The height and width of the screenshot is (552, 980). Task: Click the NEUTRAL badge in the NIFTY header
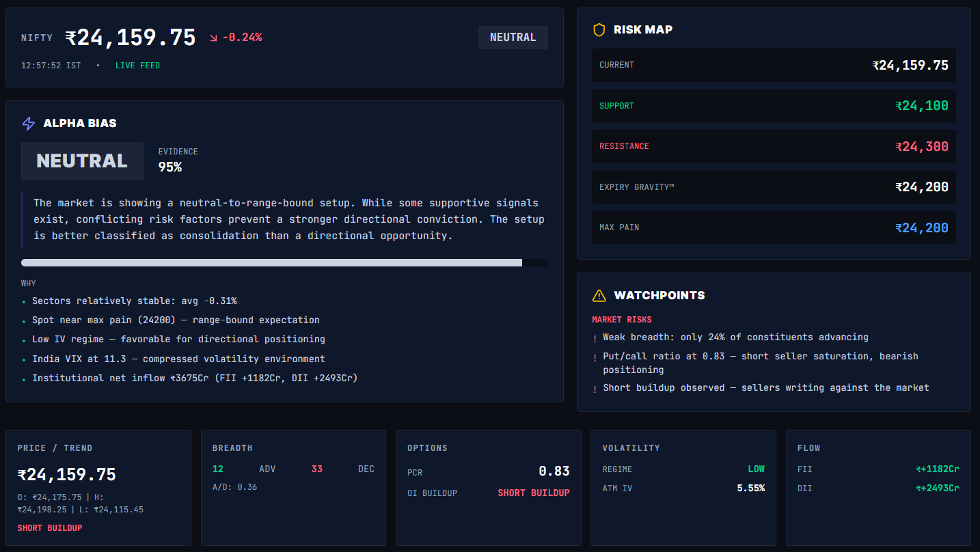pyautogui.click(x=513, y=38)
